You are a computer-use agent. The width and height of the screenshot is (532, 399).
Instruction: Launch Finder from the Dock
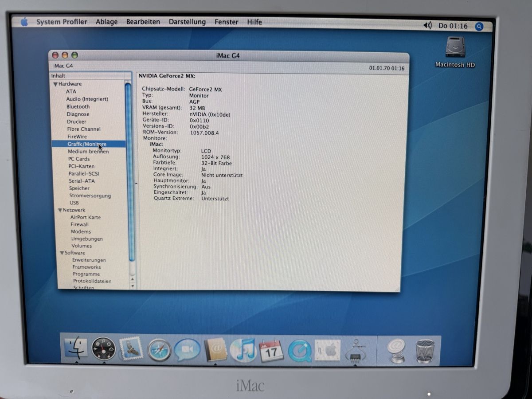(76, 348)
